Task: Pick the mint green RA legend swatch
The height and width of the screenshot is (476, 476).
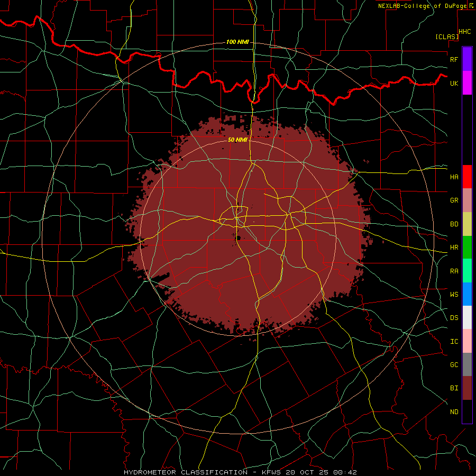Action: (467, 270)
